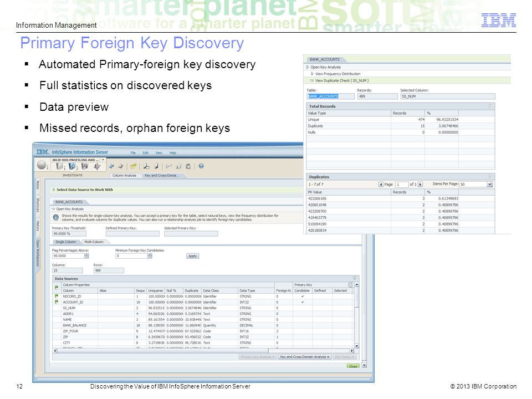The height and width of the screenshot is (399, 532).
Task: Click the green flag icon beside RECORD_ID
Action: coord(57,296)
